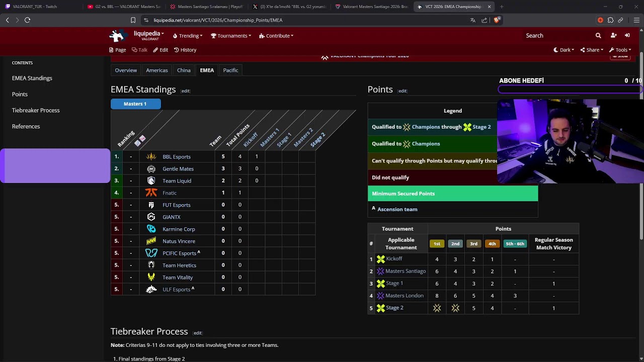The height and width of the screenshot is (362, 644).
Task: Select the EMEA tab
Action: pos(207,70)
